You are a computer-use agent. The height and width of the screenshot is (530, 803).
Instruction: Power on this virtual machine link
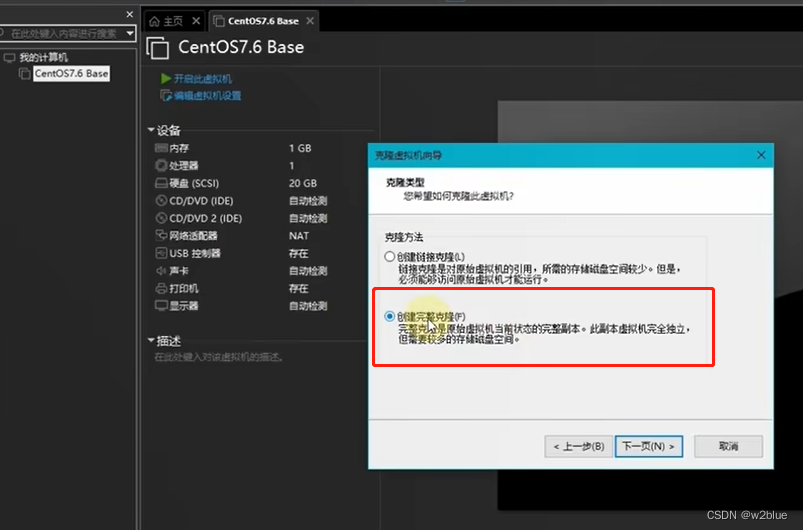coord(203,78)
